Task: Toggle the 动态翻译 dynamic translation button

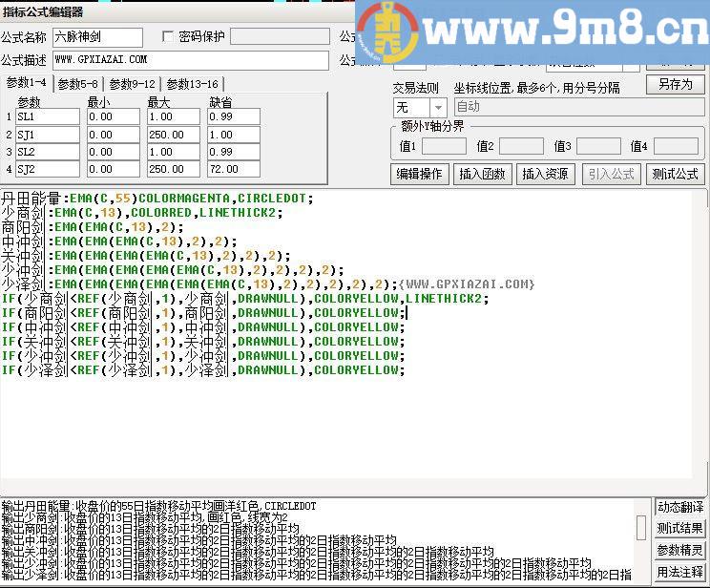Action: (x=680, y=507)
